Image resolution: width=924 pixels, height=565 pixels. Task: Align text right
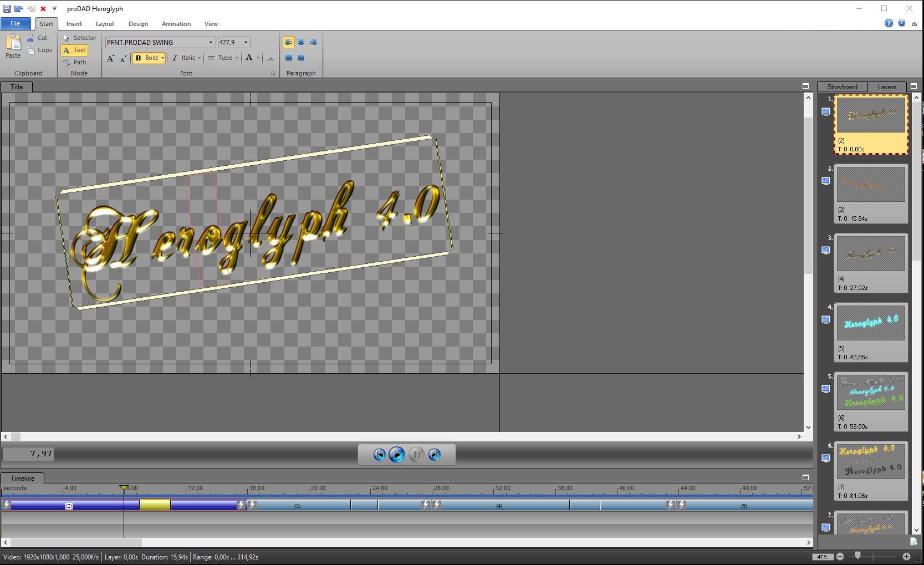(x=313, y=42)
